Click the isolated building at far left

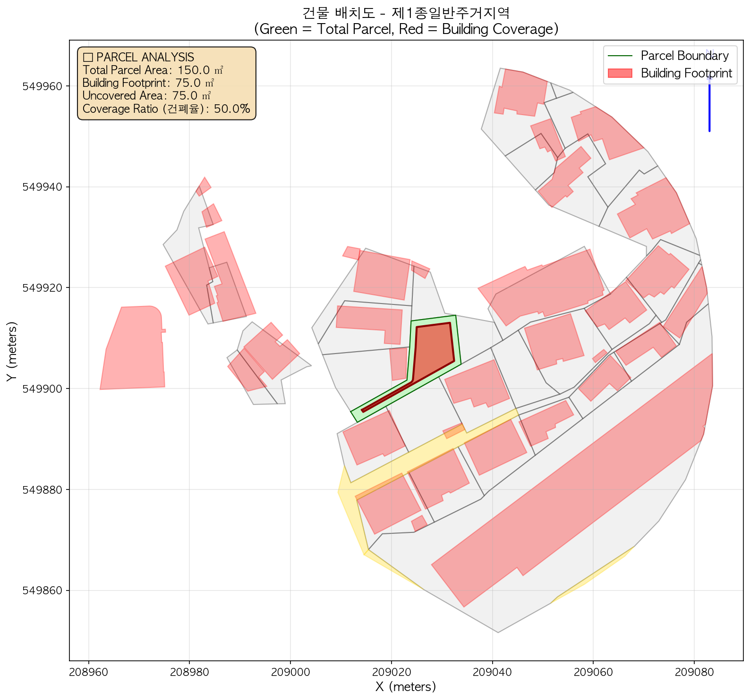tap(133, 349)
